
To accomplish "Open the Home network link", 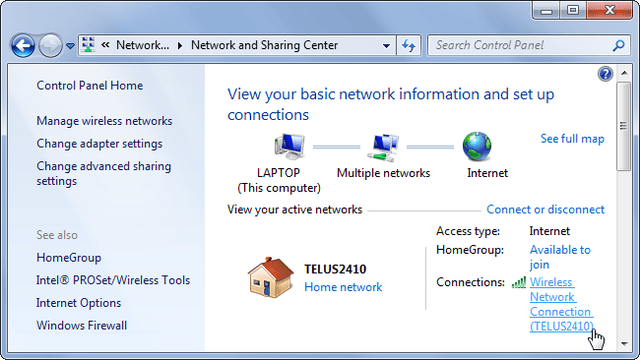I will click(343, 287).
